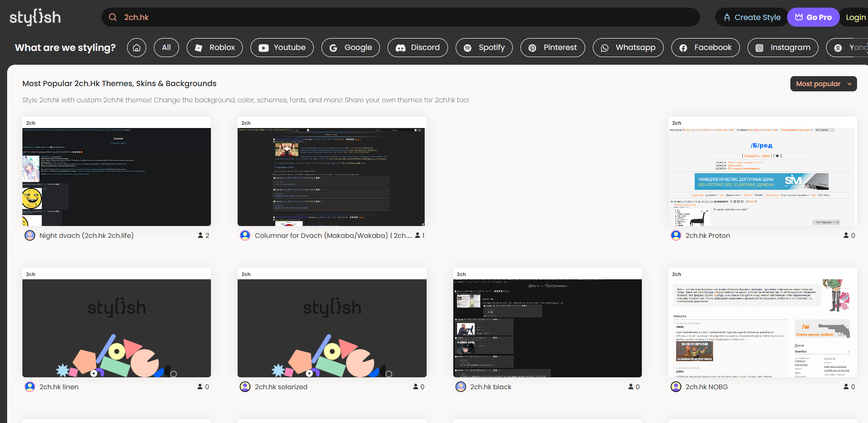Open the Create Style page
The height and width of the screenshot is (423, 868).
[752, 17]
